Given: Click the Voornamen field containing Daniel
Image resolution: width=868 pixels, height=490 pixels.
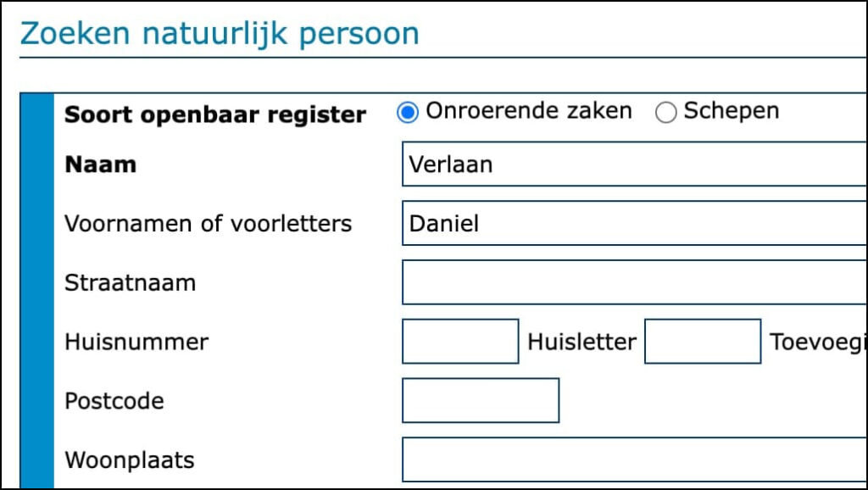Looking at the screenshot, I should point(634,223).
